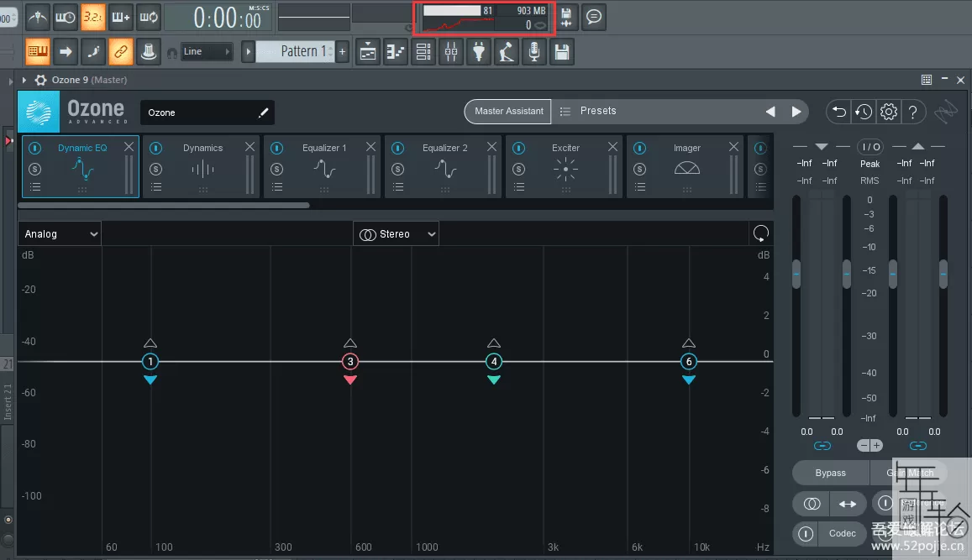This screenshot has width=972, height=560.
Task: Open the Codec panel
Action: (x=843, y=533)
